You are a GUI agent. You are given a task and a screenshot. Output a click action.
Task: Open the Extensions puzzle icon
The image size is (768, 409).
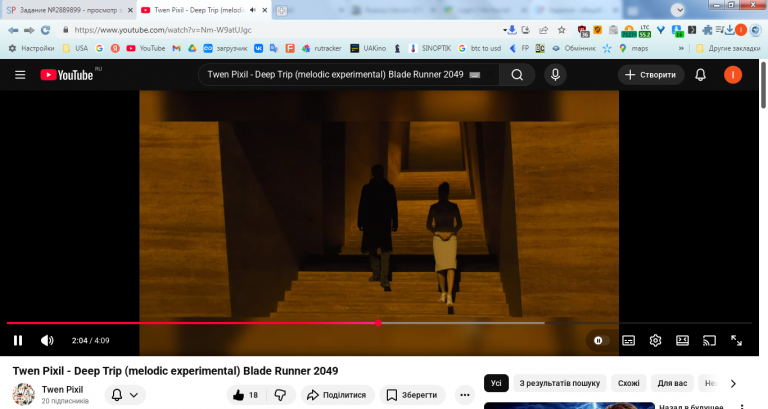point(707,30)
